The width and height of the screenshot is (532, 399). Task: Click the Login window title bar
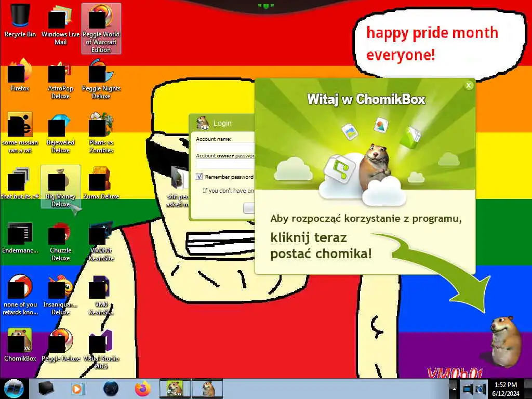point(222,123)
